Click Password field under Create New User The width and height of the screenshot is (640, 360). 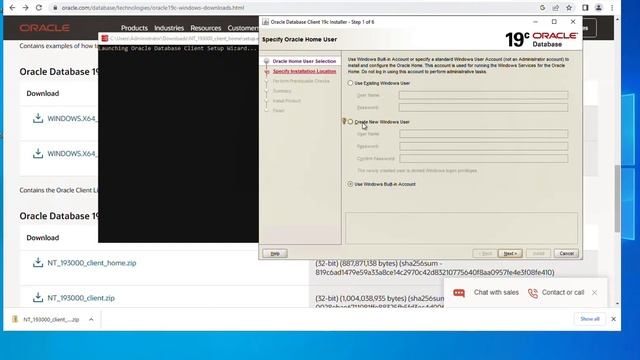pyautogui.click(x=484, y=146)
